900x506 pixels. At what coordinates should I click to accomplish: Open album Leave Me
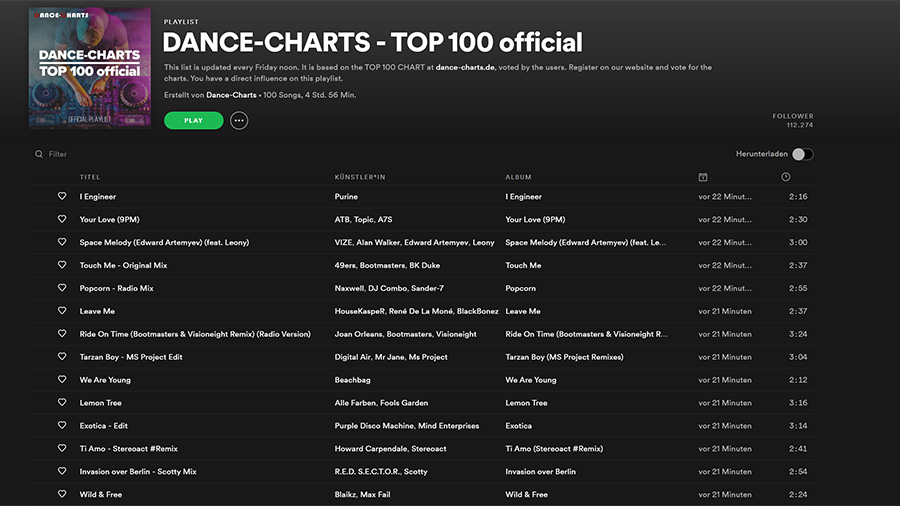523,312
